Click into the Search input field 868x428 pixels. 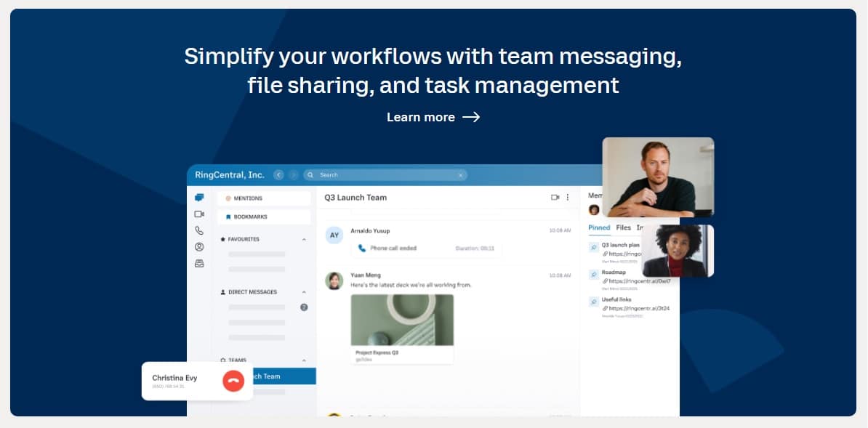point(385,175)
